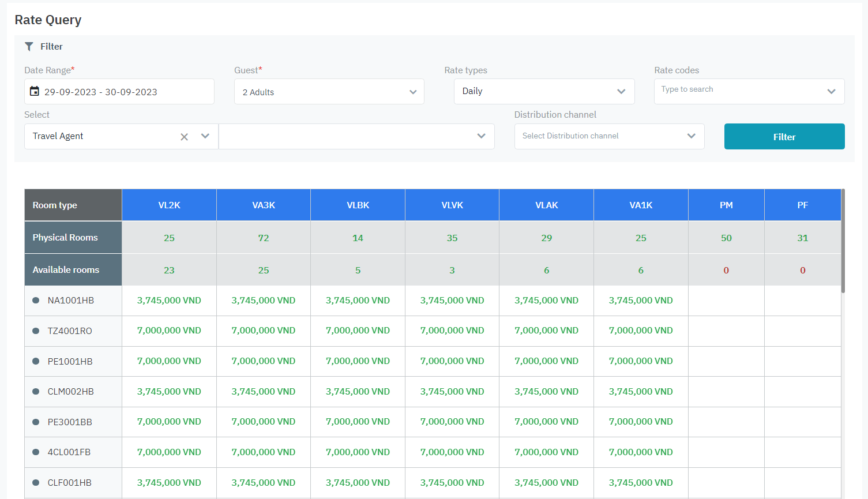Viewport: 868px width, 499px height.
Task: Click the status dot beside NA1001HB
Action: coord(36,300)
